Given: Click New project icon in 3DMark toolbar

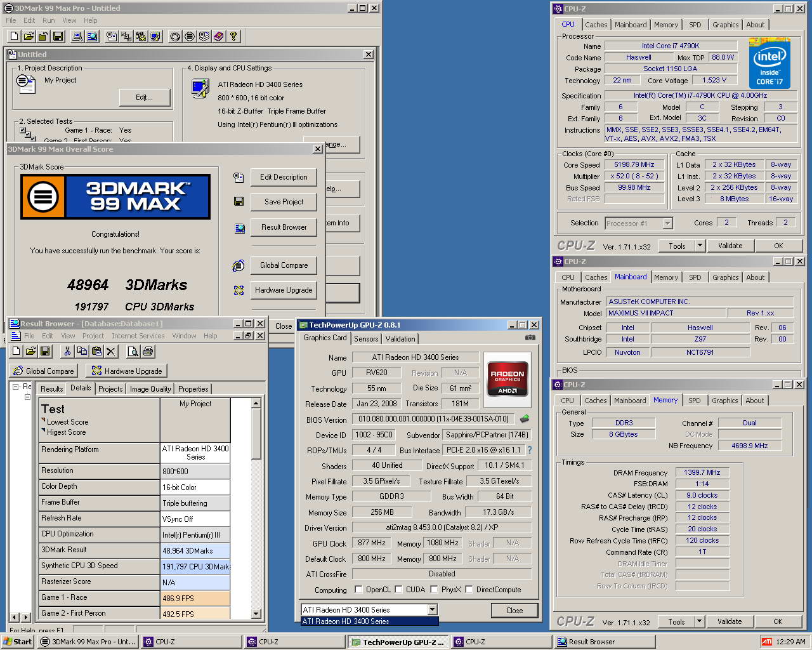Looking at the screenshot, I should coord(14,36).
